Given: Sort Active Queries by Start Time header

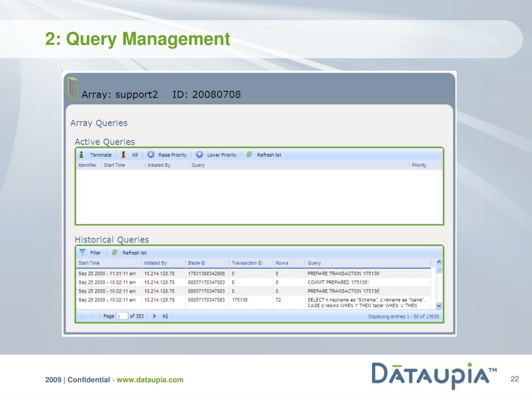Looking at the screenshot, I should click(114, 165).
